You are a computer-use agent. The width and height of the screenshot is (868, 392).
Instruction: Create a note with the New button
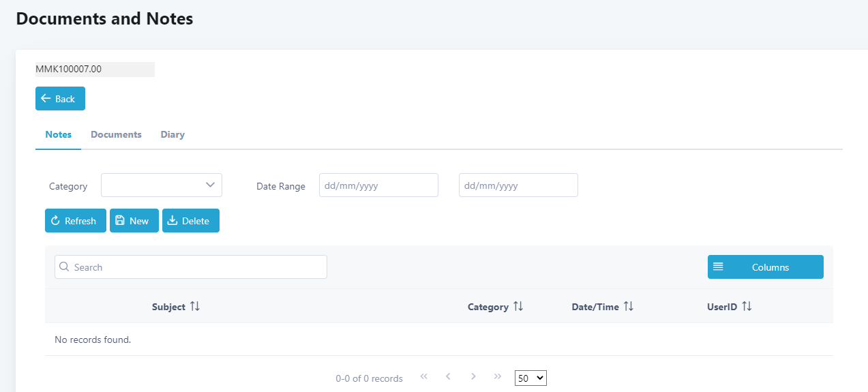point(134,221)
